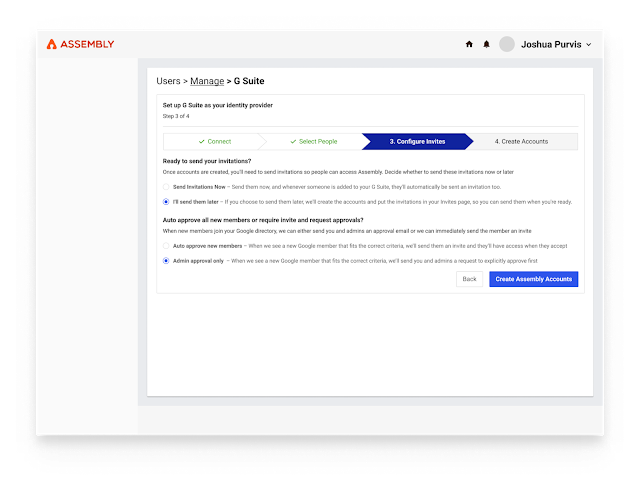Image resolution: width=640 pixels, height=478 pixels.
Task: Select the I'll send them later radio
Action: [166, 202]
